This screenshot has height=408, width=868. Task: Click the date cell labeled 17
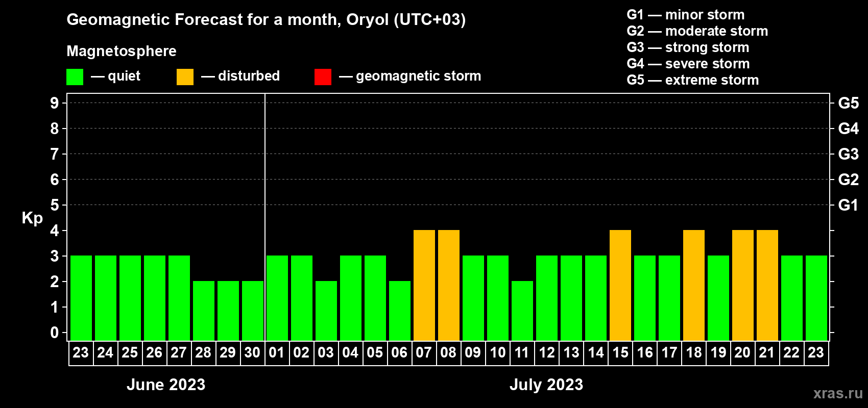click(x=669, y=353)
